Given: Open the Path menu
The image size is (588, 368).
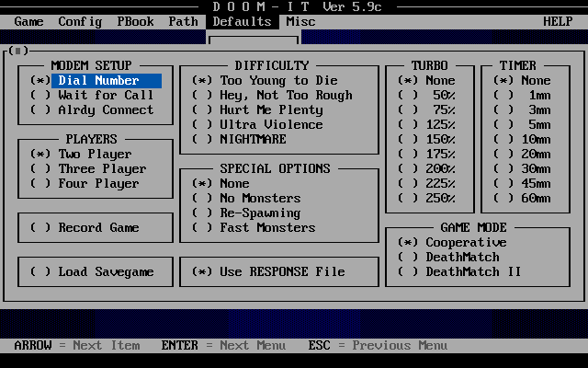Looking at the screenshot, I should (183, 22).
